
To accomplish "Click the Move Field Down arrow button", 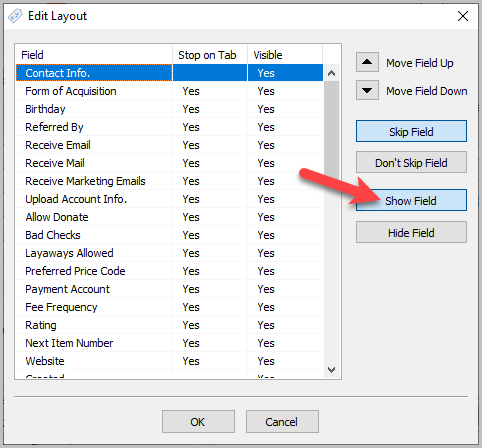I will [367, 90].
